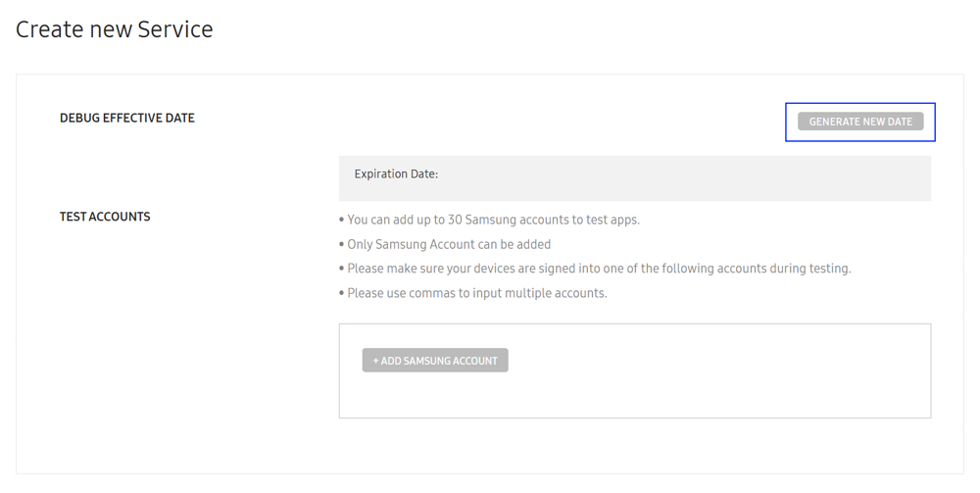This screenshot has height=493, width=980.
Task: Click the word 'Service' in the page title
Action: click(x=175, y=29)
